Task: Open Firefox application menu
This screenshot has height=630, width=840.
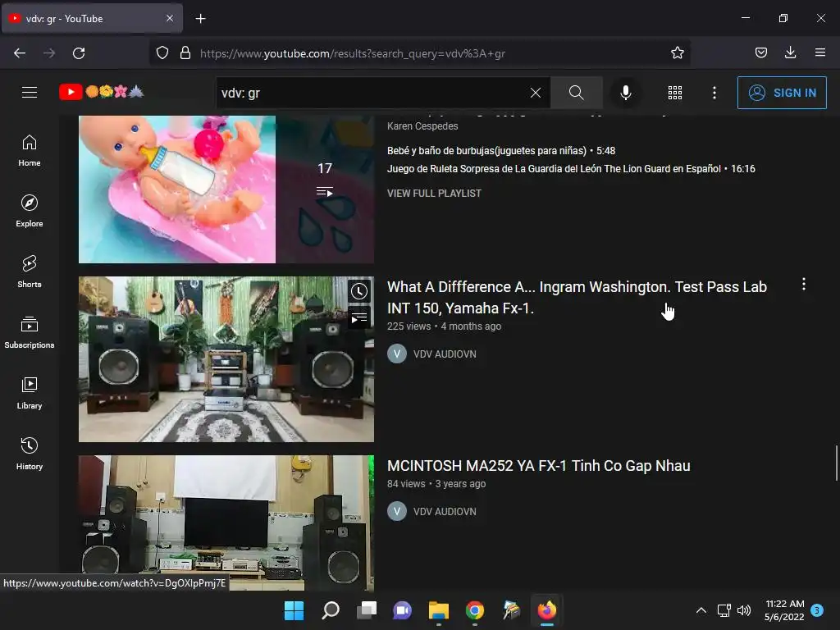Action: (x=820, y=53)
